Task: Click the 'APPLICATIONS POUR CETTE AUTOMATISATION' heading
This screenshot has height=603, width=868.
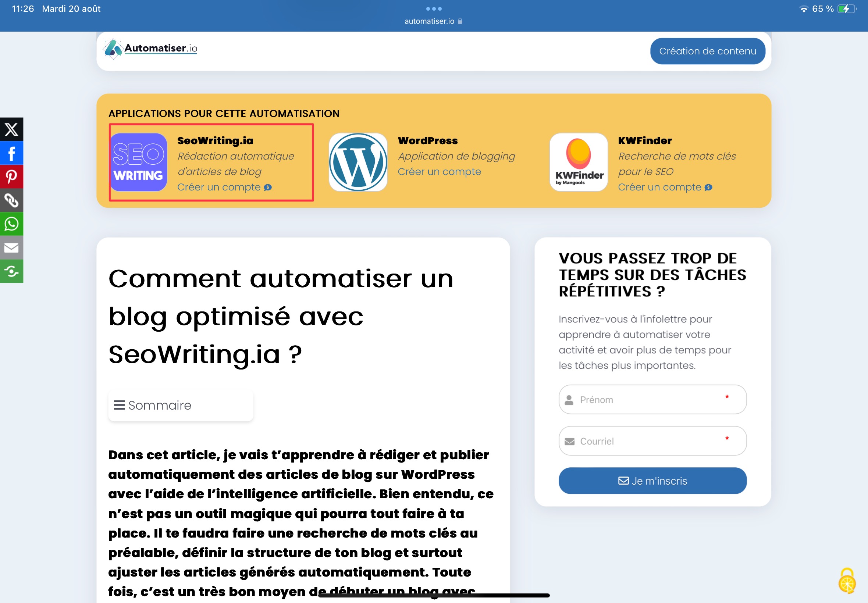Action: coord(224,113)
